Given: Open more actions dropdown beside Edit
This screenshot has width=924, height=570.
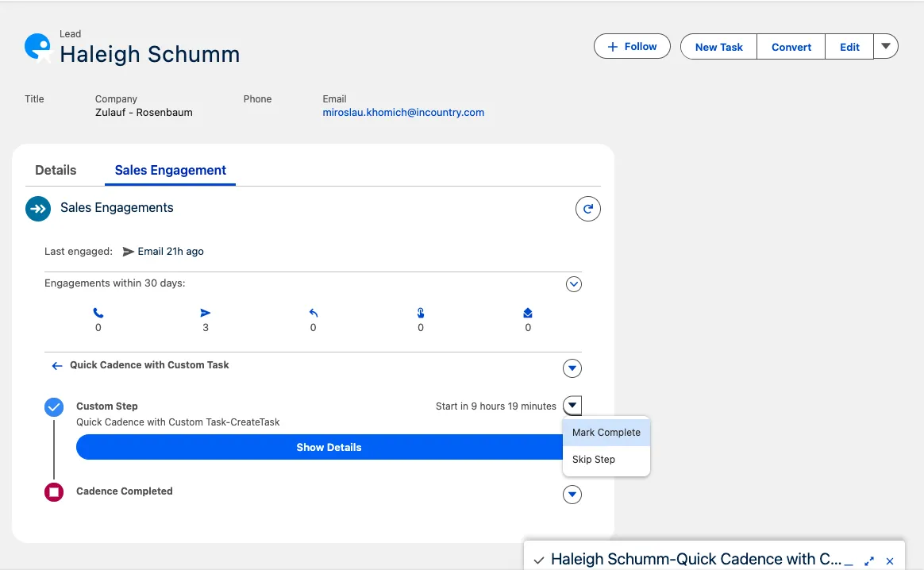Looking at the screenshot, I should [886, 46].
